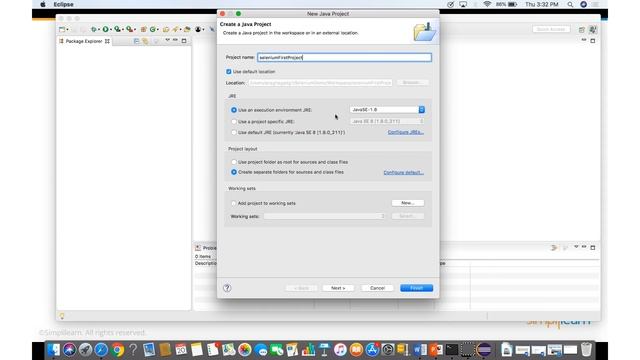This screenshot has width=640, height=360.
Task: Open the Eclipse menu in menu bar
Action: coord(64,4)
